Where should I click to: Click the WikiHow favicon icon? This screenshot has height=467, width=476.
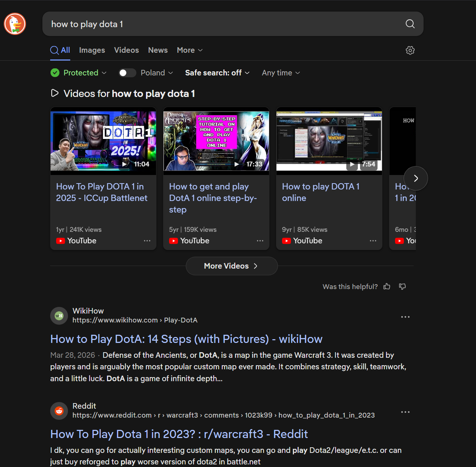coord(59,316)
